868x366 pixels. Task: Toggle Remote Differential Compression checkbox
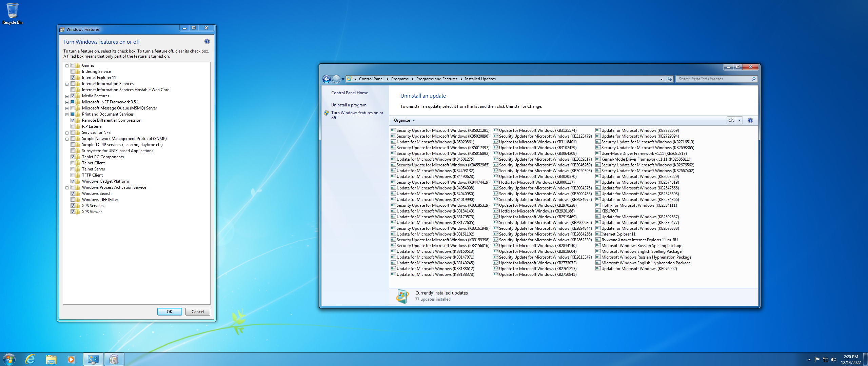point(73,120)
